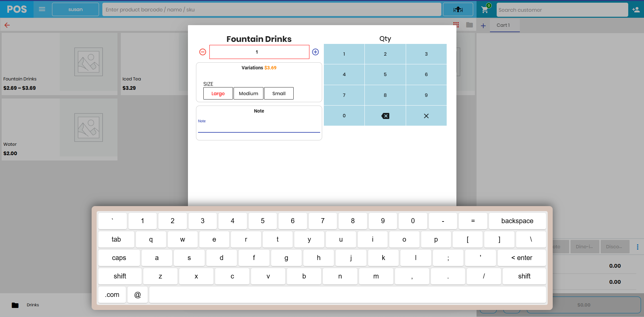Screen dimensions: 644x317
Task: Select Small size variation
Action: (279, 93)
